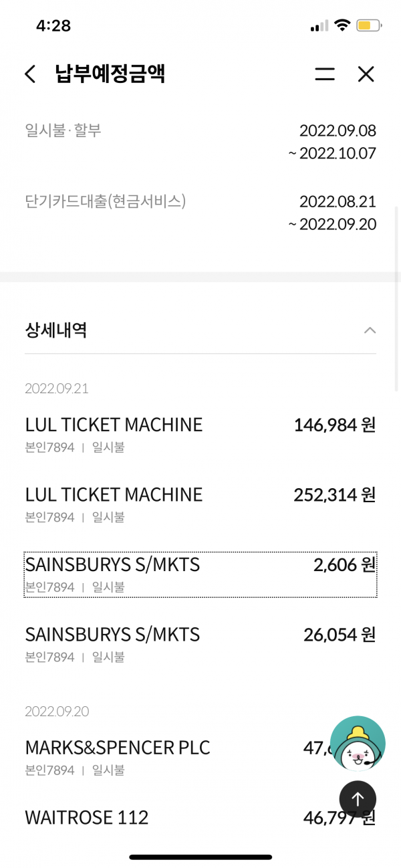Tap the battery icon in status bar
Viewport: 401px width, 868px height.
[x=369, y=26]
